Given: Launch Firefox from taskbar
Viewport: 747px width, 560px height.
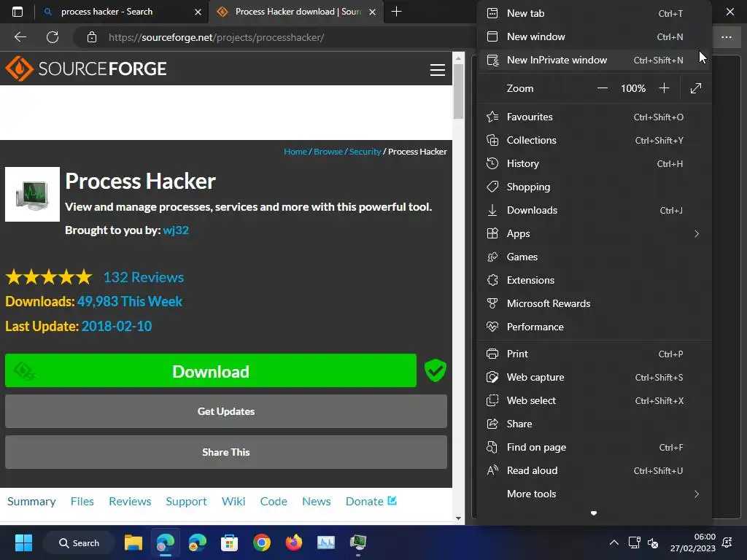Looking at the screenshot, I should (293, 542).
